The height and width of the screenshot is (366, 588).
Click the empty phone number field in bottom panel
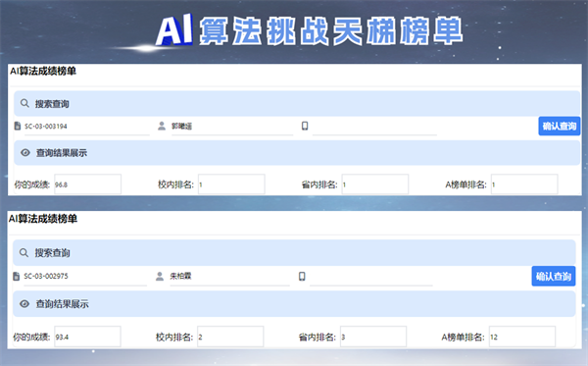371,277
